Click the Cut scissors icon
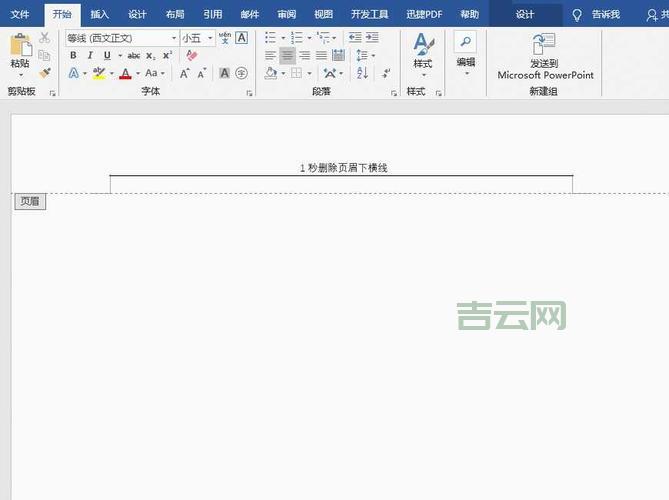This screenshot has width=669, height=500. point(44,38)
